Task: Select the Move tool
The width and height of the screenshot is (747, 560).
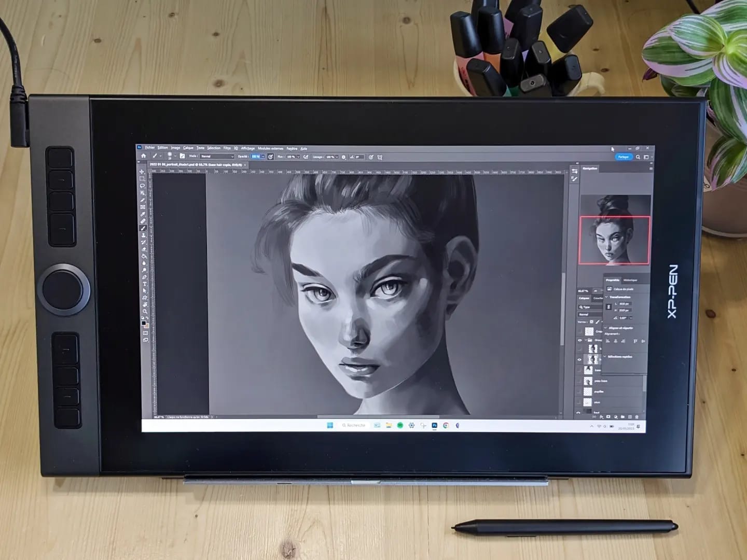Action: (x=142, y=172)
